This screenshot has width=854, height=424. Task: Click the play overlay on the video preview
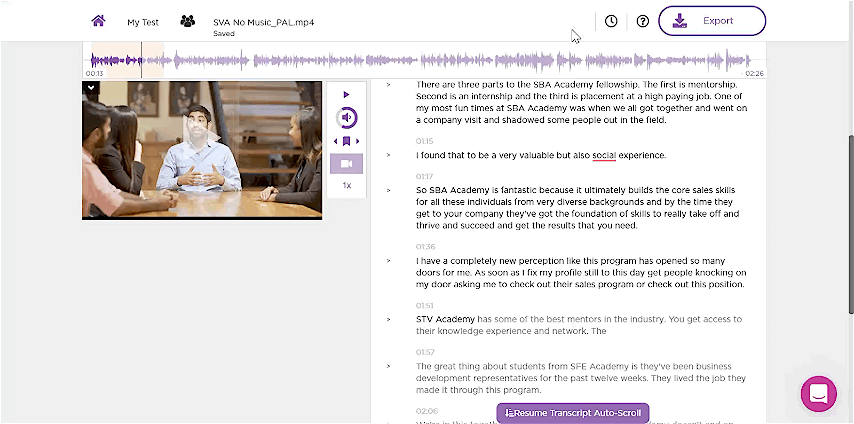(202, 137)
